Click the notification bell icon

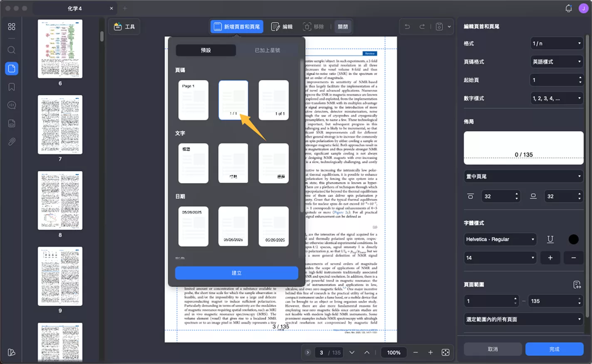click(x=569, y=8)
